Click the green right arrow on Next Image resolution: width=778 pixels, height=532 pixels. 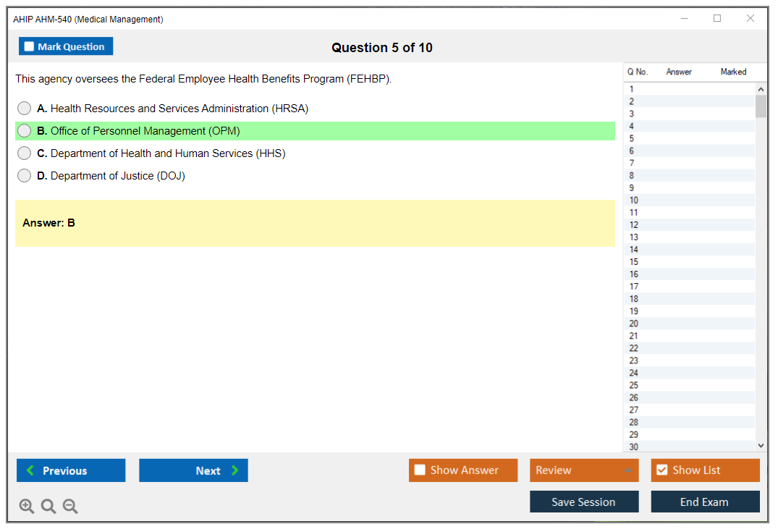[x=235, y=470]
